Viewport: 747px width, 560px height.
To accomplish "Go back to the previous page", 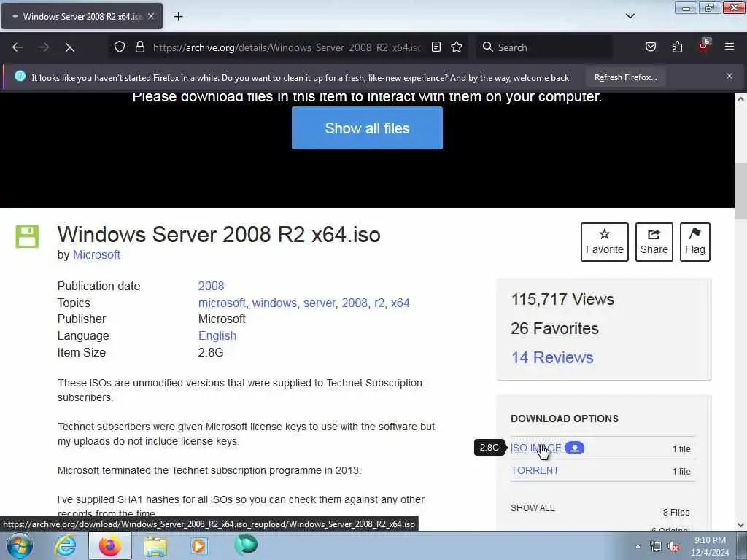I will [x=18, y=47].
